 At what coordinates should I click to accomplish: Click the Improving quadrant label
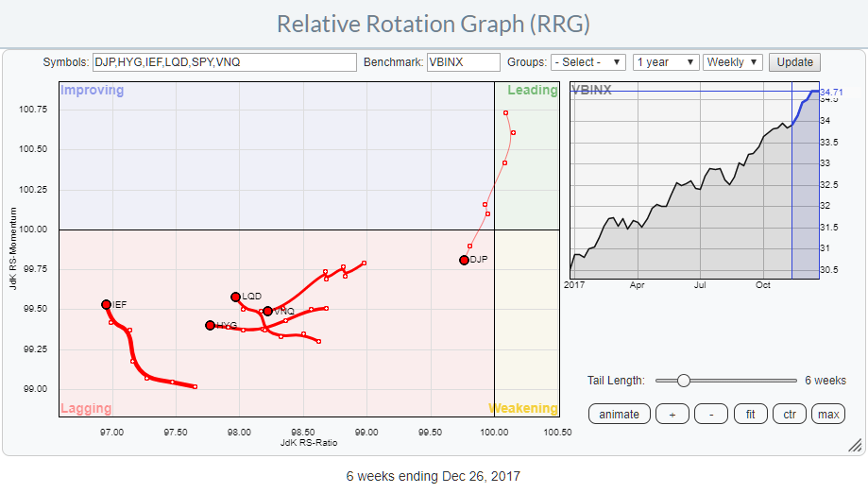click(x=92, y=90)
